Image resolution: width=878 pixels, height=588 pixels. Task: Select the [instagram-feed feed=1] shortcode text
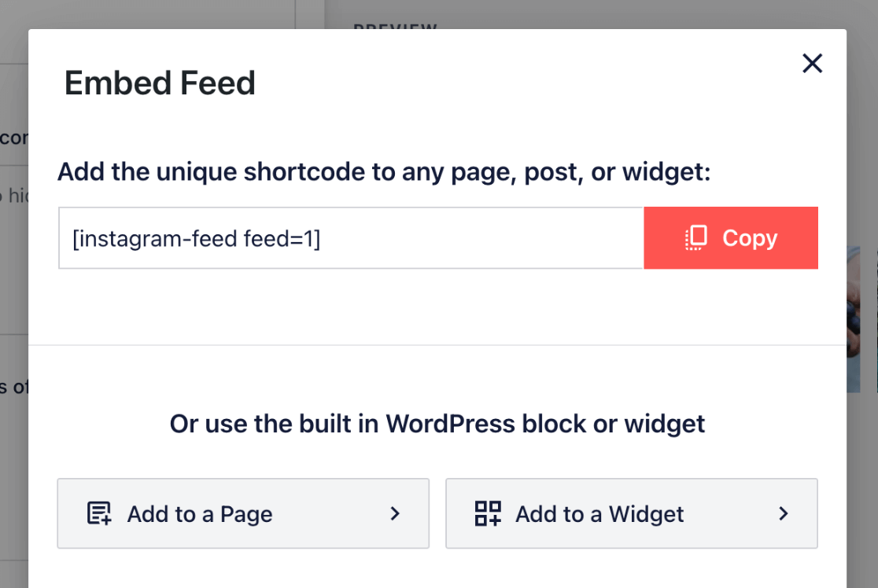[x=196, y=238]
